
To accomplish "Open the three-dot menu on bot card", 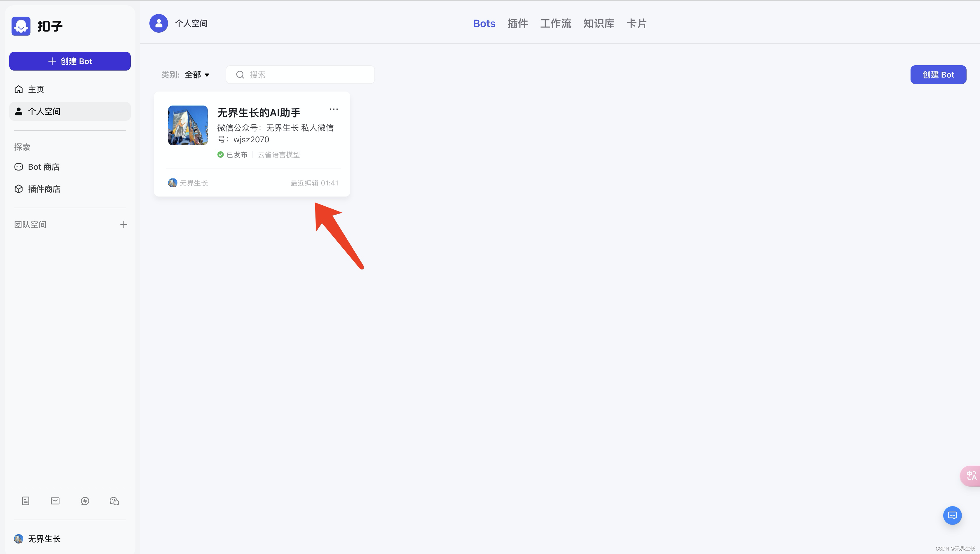I will [x=334, y=109].
